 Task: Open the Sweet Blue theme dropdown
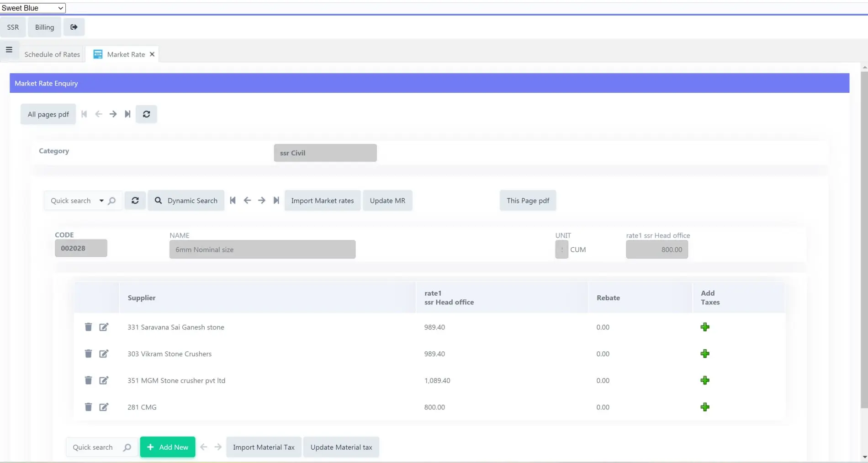pyautogui.click(x=33, y=8)
